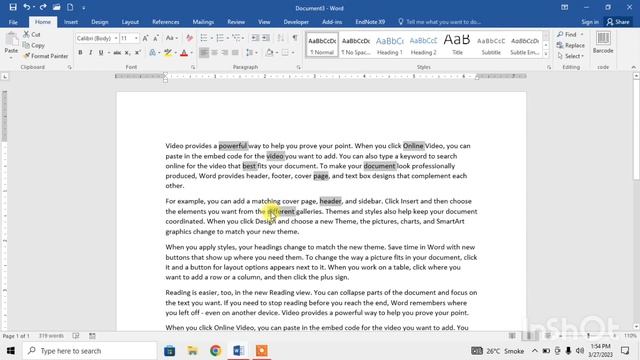
Task: Toggle Subscript formatting
Action: tap(127, 53)
